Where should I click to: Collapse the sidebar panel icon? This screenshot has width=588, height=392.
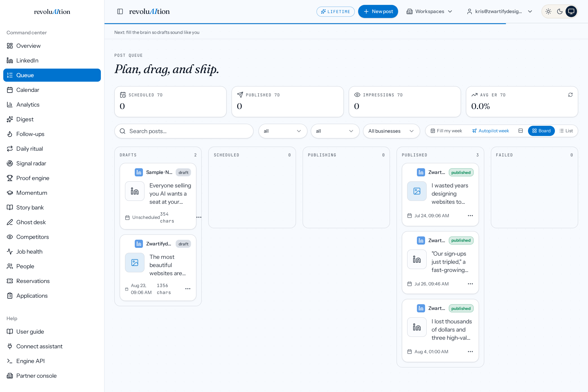[120, 11]
